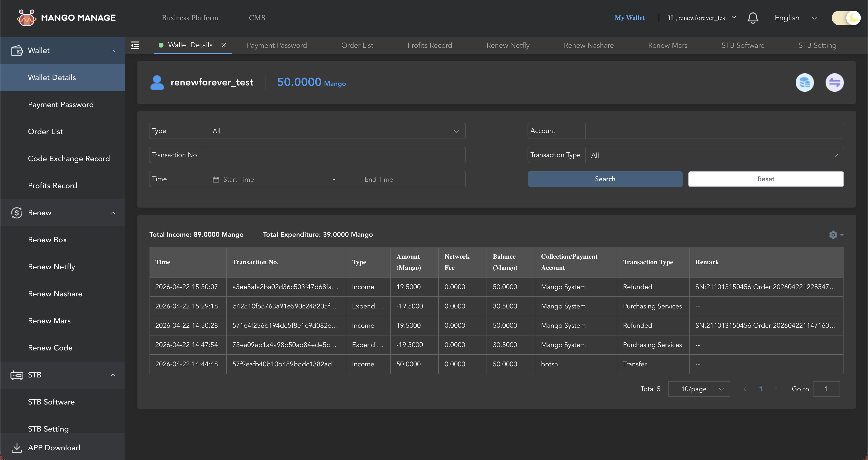Click the Search button
The height and width of the screenshot is (460, 868).
tap(605, 179)
